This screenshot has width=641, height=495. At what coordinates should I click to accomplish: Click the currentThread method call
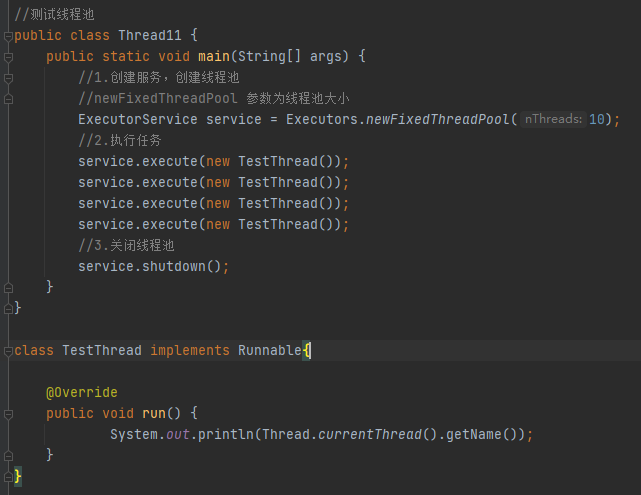369,434
